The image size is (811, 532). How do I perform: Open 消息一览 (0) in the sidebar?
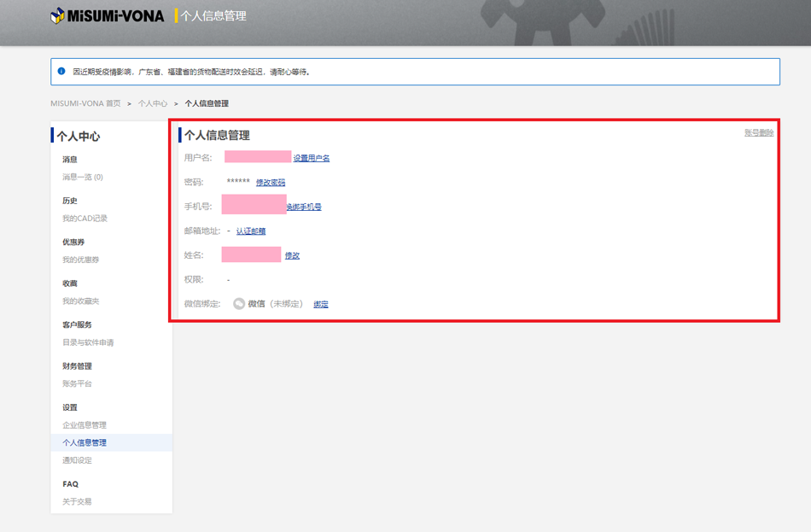[x=82, y=178]
